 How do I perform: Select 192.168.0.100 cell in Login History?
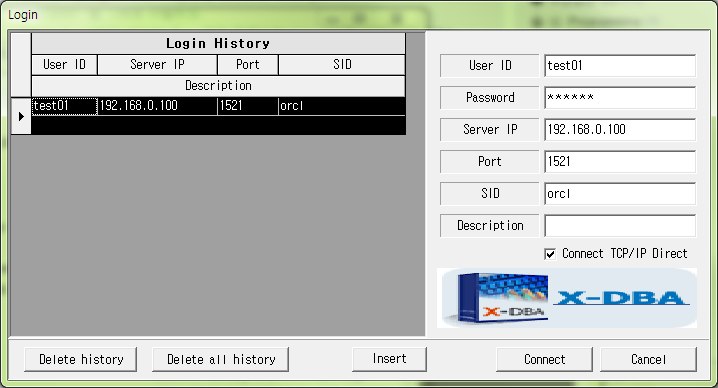(158, 106)
